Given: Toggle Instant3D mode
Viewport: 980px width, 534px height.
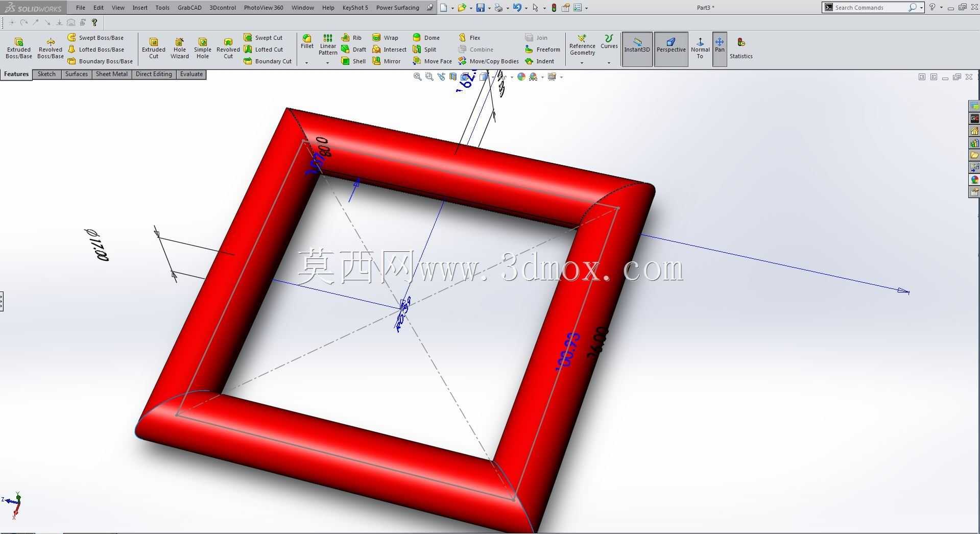Looking at the screenshot, I should click(637, 49).
